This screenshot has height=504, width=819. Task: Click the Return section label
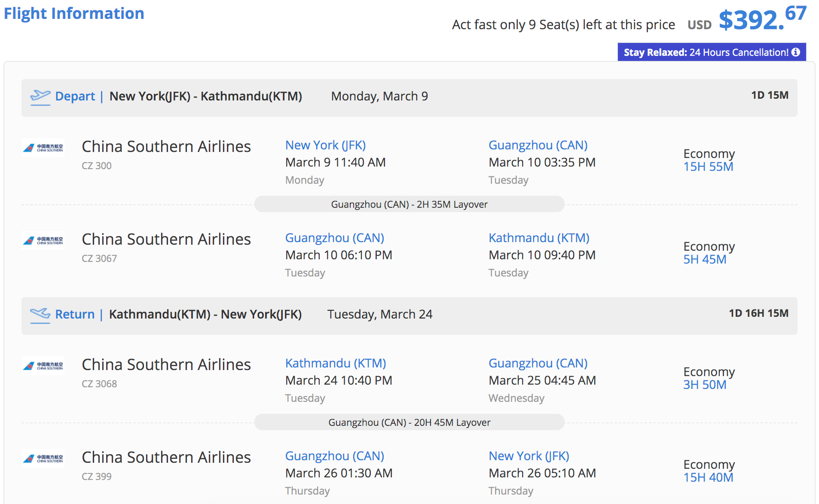tap(75, 314)
